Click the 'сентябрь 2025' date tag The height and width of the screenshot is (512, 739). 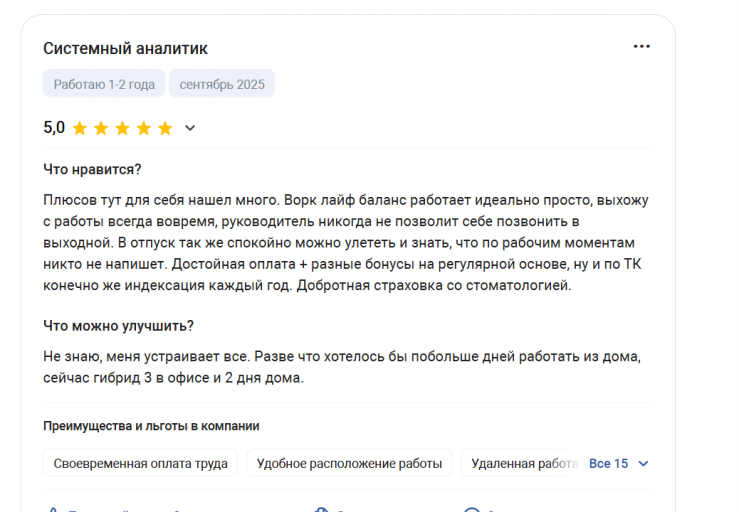tap(222, 84)
